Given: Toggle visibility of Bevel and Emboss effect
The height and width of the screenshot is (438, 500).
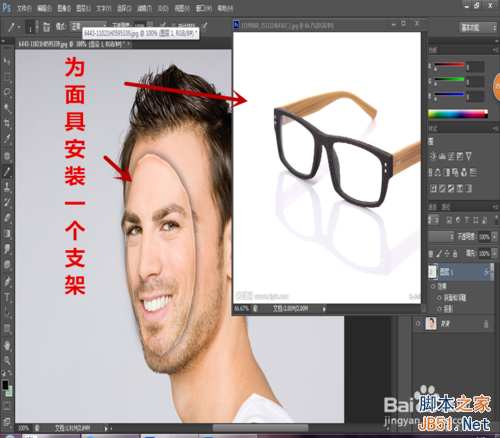Looking at the screenshot, I should pyautogui.click(x=440, y=298).
